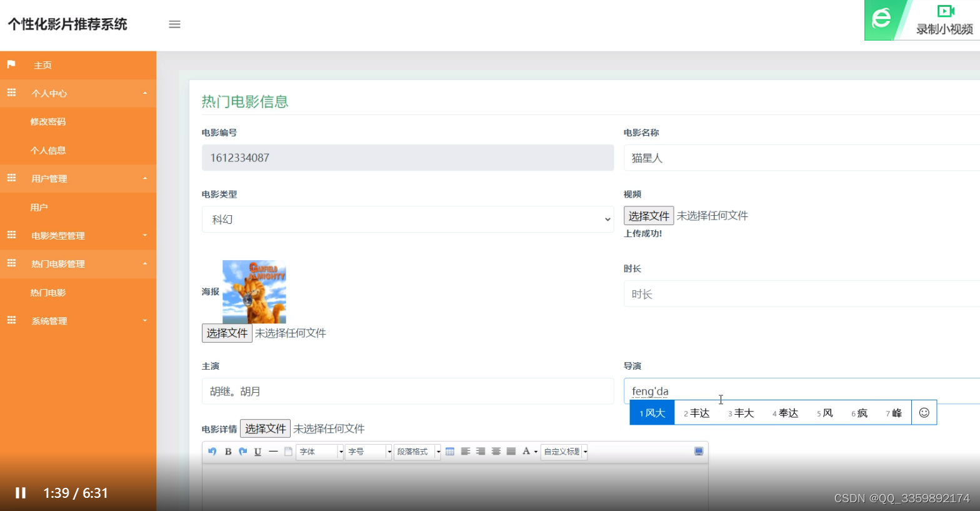Open the 自定义标题 dropdown
The height and width of the screenshot is (511, 980).
point(564,452)
